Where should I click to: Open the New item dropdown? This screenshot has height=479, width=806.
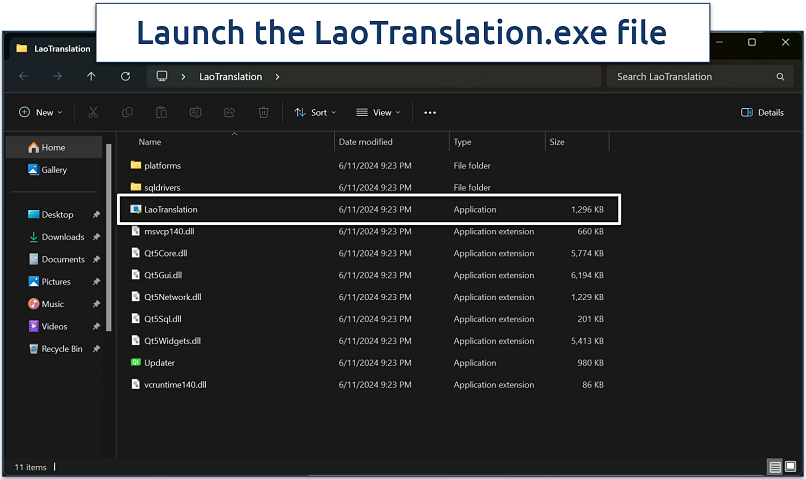(x=41, y=113)
